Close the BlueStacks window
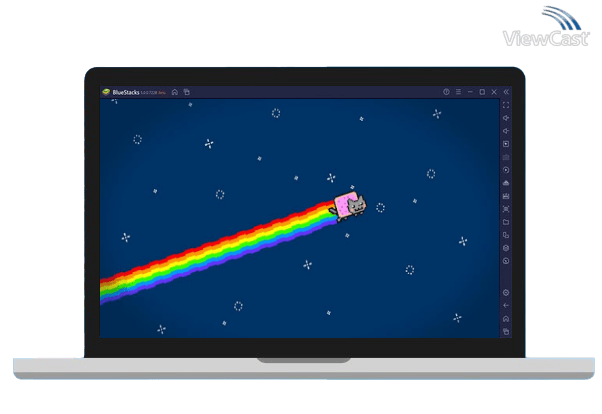The width and height of the screenshot is (602, 414). pyautogui.click(x=494, y=92)
